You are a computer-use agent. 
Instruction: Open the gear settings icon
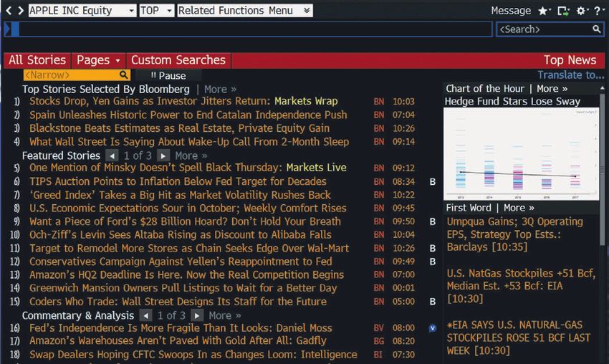(x=580, y=11)
